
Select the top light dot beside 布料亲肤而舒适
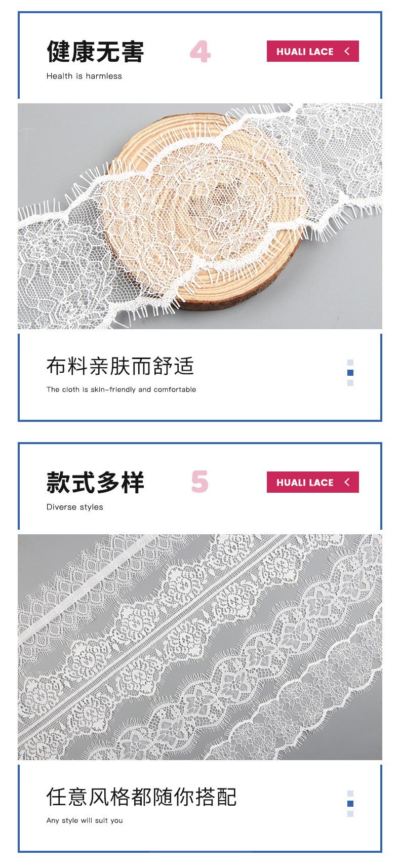click(x=350, y=363)
